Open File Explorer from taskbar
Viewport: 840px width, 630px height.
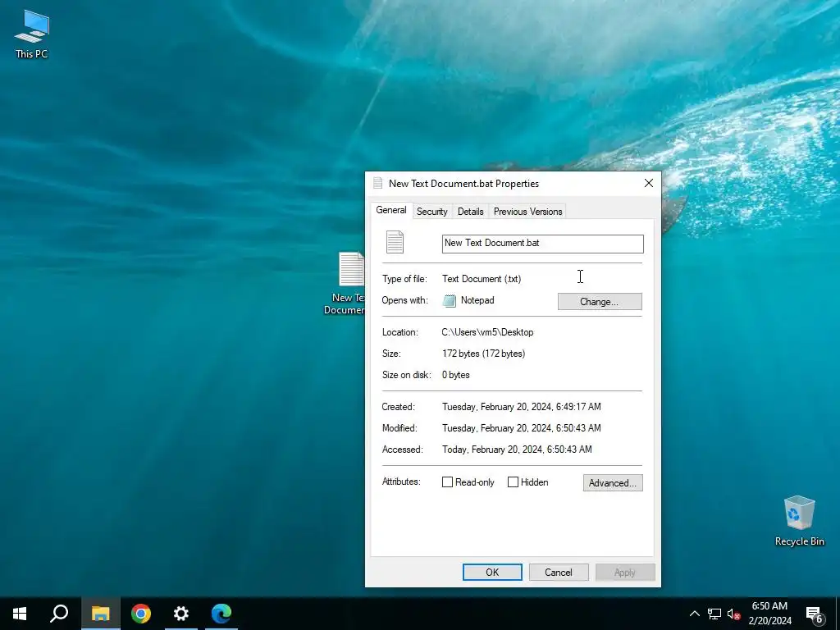100,614
